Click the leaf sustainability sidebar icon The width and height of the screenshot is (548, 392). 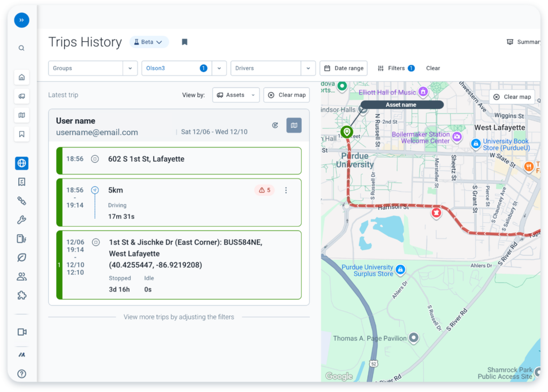[x=21, y=258]
